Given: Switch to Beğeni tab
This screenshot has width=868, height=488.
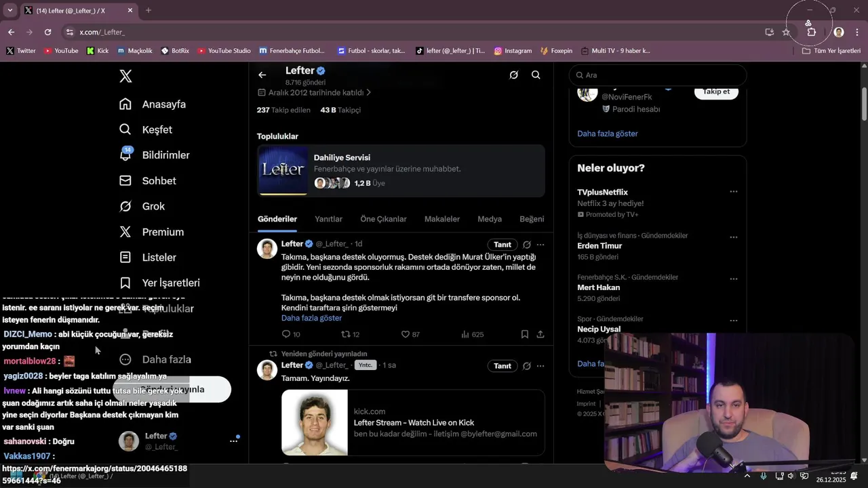Looking at the screenshot, I should (532, 219).
